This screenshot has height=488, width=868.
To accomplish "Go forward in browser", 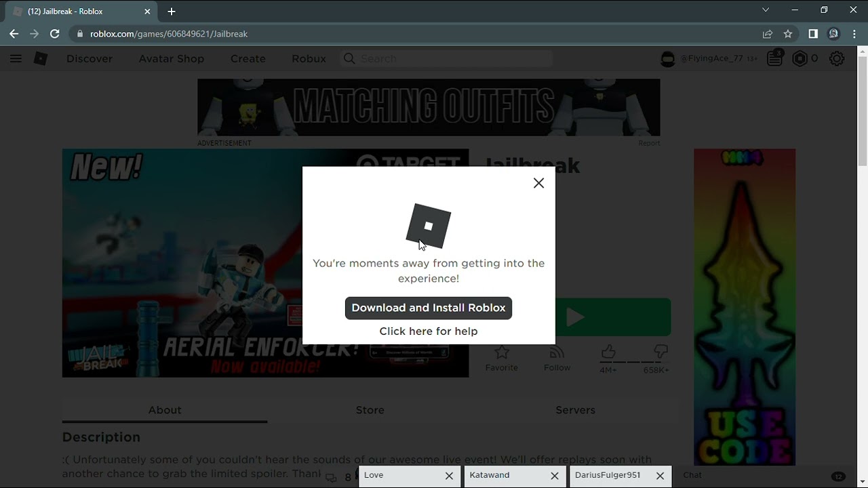I will pyautogui.click(x=35, y=34).
